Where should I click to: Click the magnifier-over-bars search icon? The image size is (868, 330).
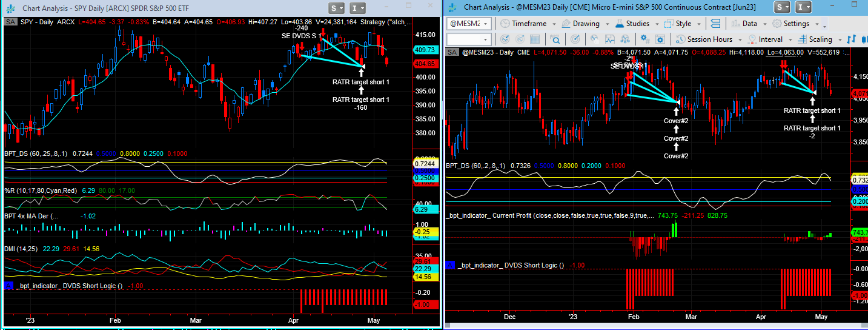coord(555,39)
